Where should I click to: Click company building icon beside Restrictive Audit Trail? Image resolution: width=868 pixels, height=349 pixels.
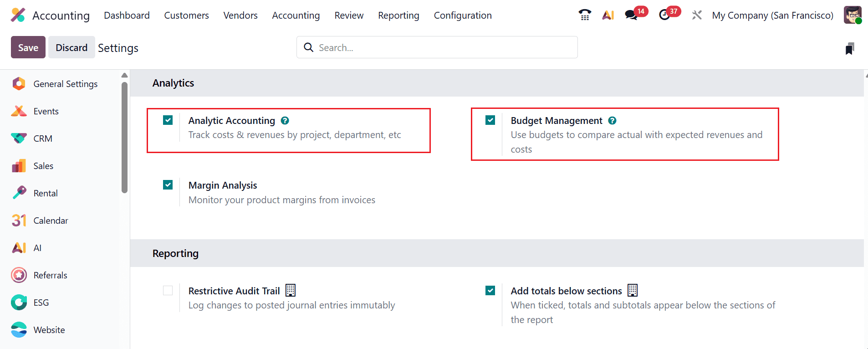tap(291, 290)
